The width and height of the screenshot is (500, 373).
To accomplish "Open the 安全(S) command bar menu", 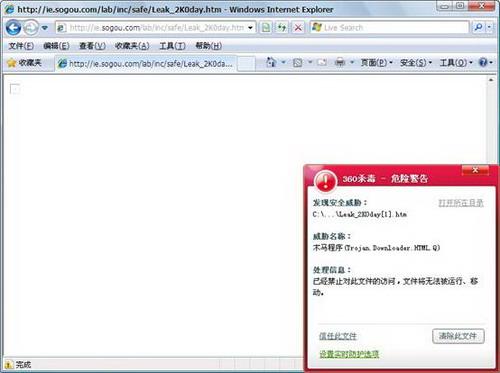I will pos(416,63).
